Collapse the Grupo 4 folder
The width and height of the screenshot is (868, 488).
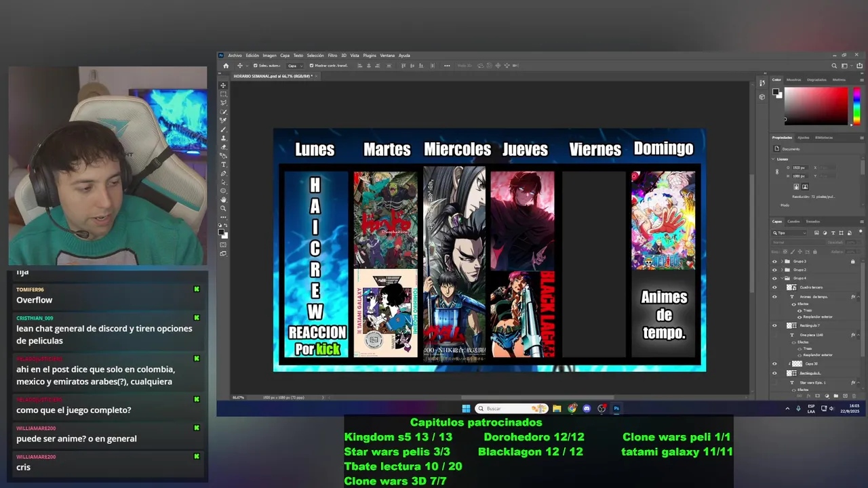point(782,278)
